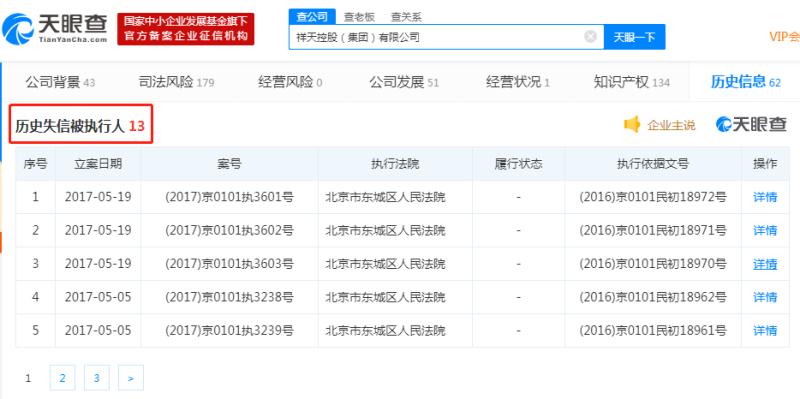800x399 pixels.
Task: Click the 历史失信被执行人 13 heading
Action: click(x=81, y=125)
